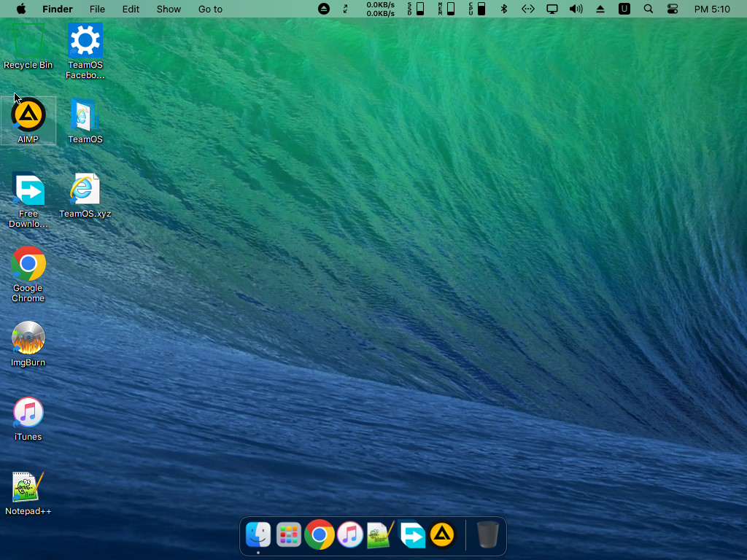Click the plain eject triangle icon
Screen dimensions: 747x560
[600, 9]
